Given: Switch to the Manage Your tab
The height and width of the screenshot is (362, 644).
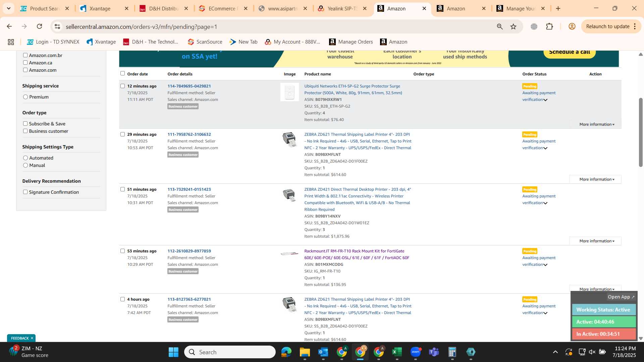Looking at the screenshot, I should tap(521, 8).
